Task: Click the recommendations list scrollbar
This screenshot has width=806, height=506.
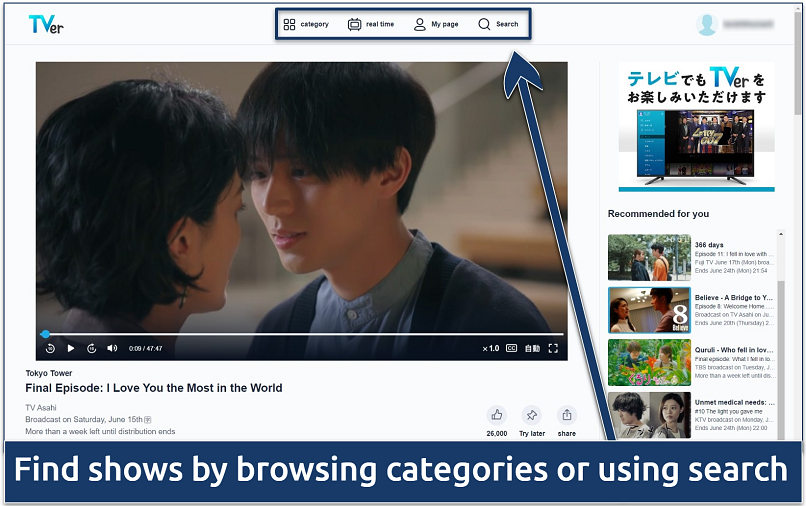Action: coord(781,360)
